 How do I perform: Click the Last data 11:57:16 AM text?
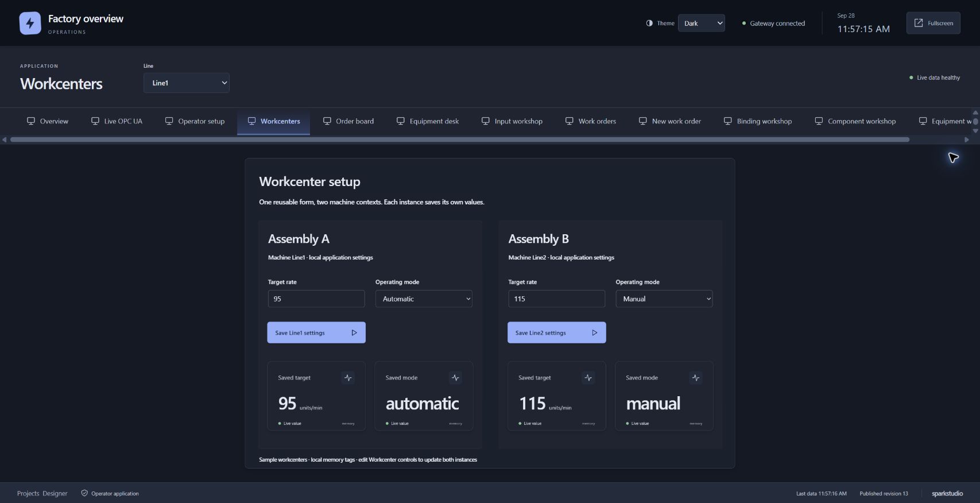822,493
